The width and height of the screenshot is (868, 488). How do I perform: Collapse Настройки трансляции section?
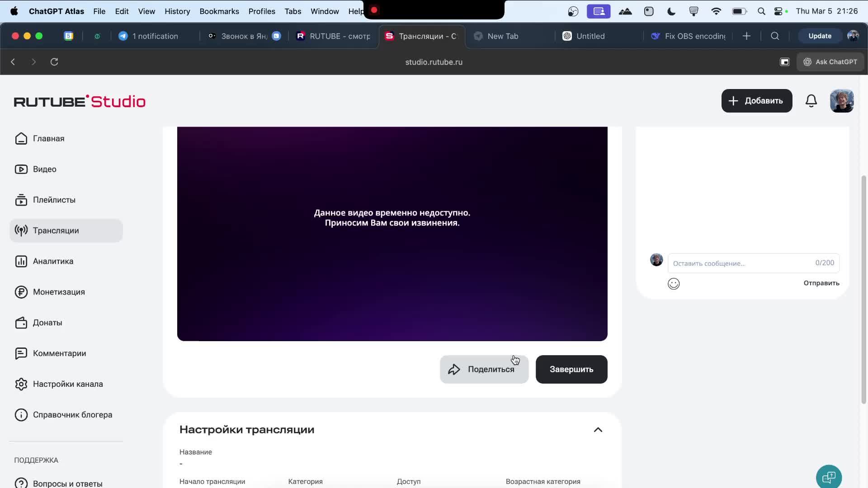tap(598, 430)
